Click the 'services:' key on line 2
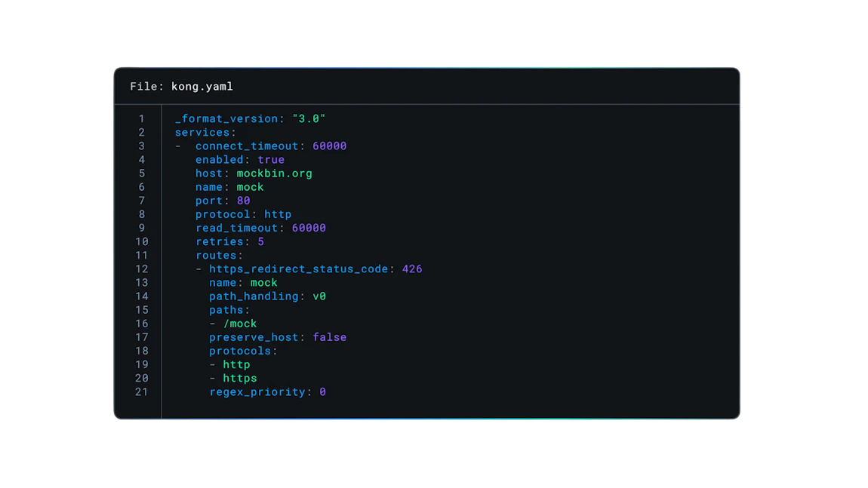 click(x=205, y=132)
